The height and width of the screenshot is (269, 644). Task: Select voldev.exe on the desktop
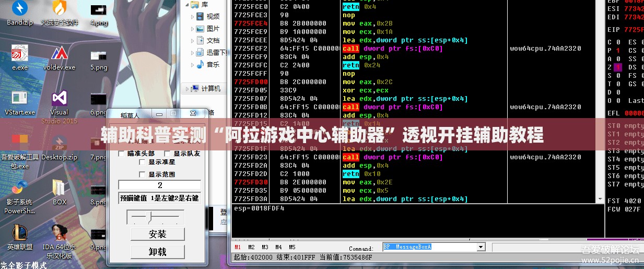click(x=60, y=57)
